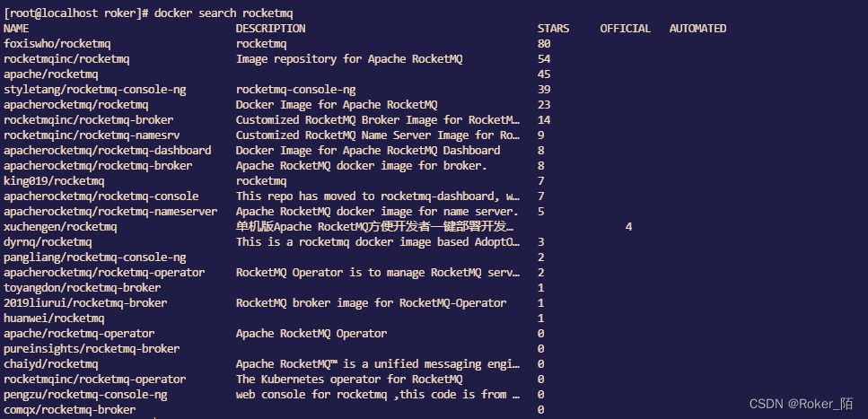Click 'Apache RocketMQ Operator' description

[311, 334]
